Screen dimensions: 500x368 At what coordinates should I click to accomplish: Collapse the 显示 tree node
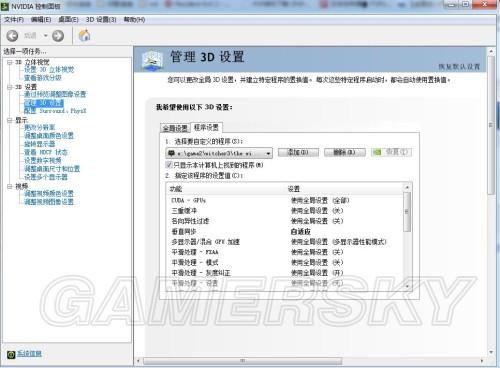click(x=9, y=120)
